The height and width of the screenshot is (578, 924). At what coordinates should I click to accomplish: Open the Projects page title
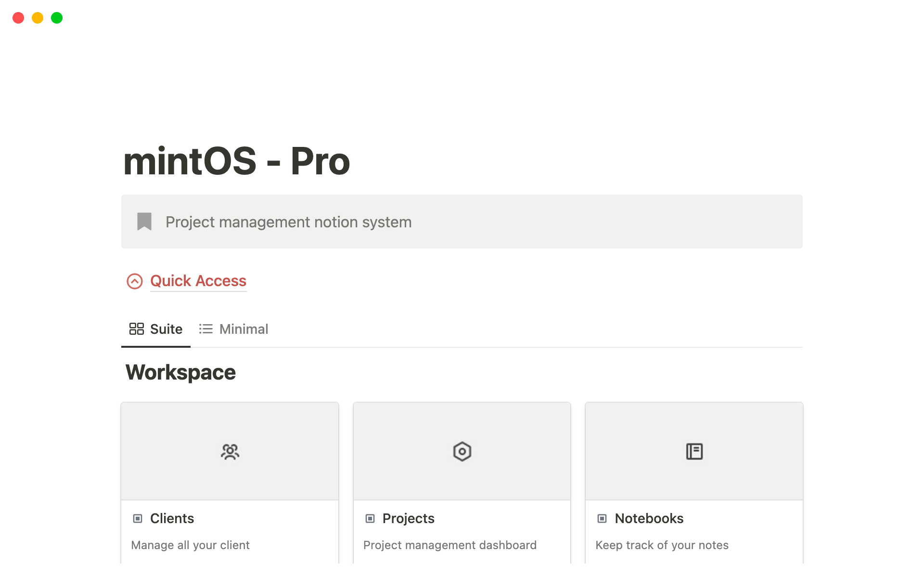pos(408,518)
